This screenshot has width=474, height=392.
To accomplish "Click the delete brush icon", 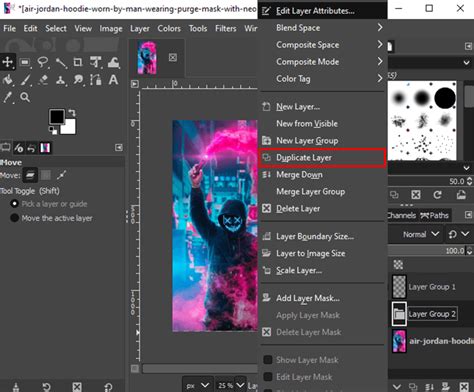I will [x=416, y=195].
